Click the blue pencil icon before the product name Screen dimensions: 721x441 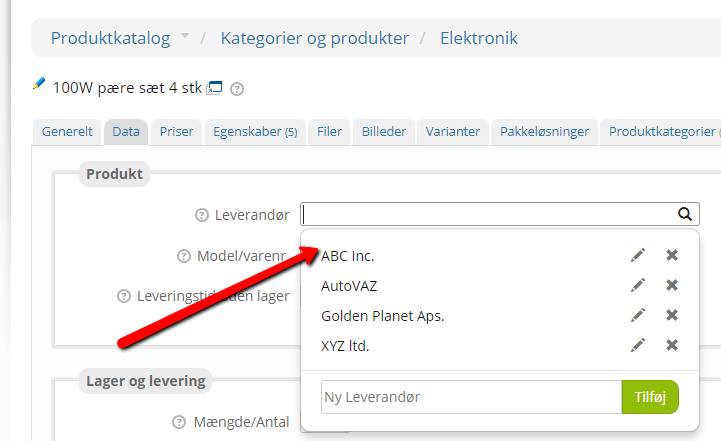pos(39,84)
